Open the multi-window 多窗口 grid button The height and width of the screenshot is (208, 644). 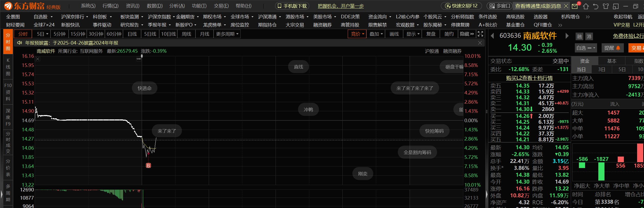[500, 6]
